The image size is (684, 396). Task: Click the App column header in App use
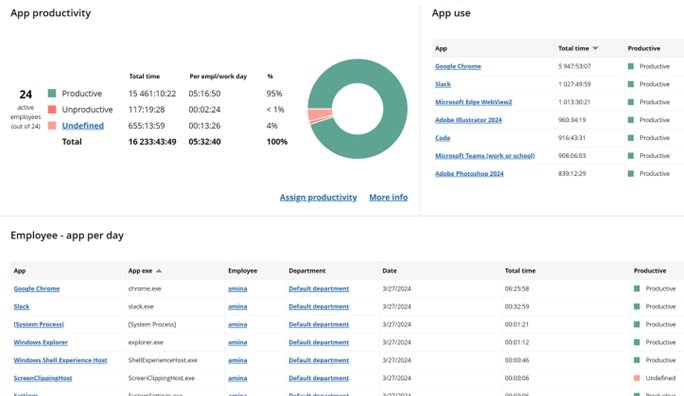(x=441, y=48)
